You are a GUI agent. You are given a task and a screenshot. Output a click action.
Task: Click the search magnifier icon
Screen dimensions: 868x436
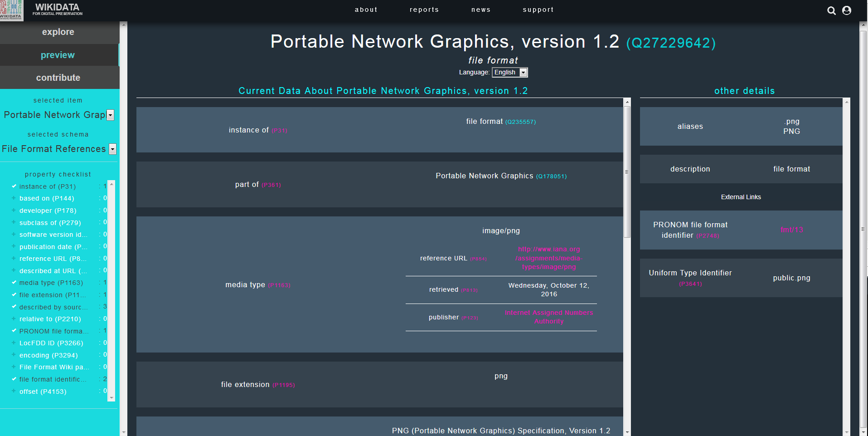[x=831, y=10]
